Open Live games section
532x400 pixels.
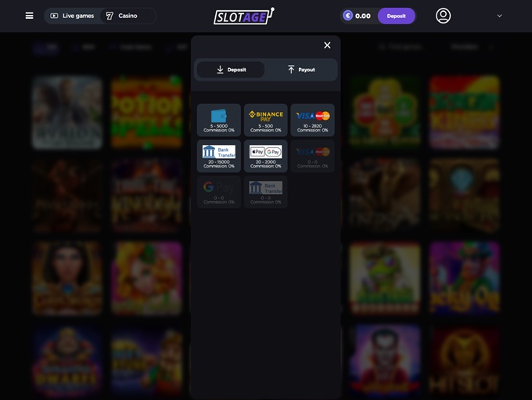coord(72,16)
